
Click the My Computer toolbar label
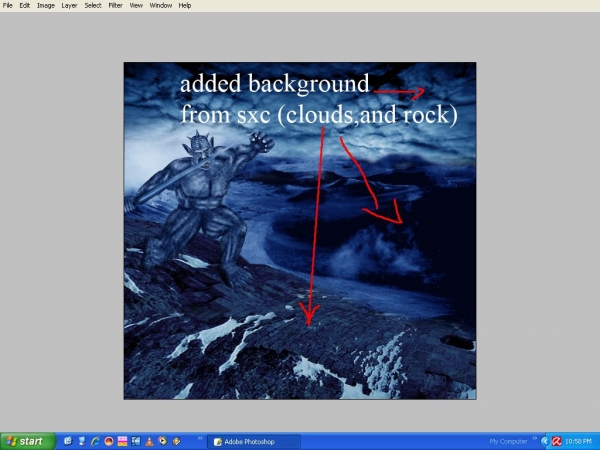[508, 442]
